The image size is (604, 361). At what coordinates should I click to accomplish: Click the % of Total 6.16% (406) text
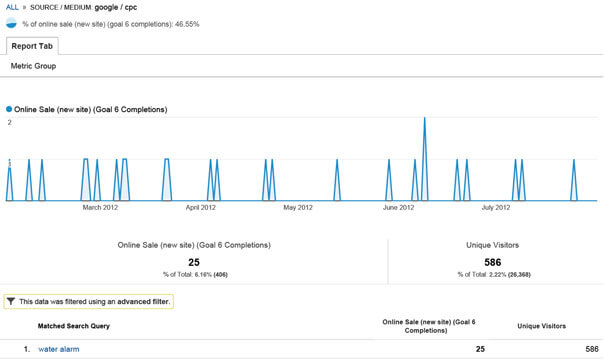click(x=195, y=275)
